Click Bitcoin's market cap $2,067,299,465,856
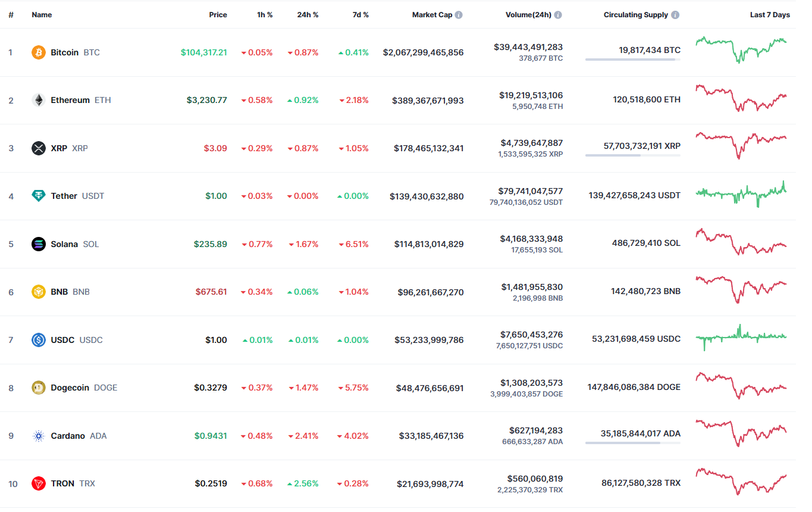 tap(424, 52)
